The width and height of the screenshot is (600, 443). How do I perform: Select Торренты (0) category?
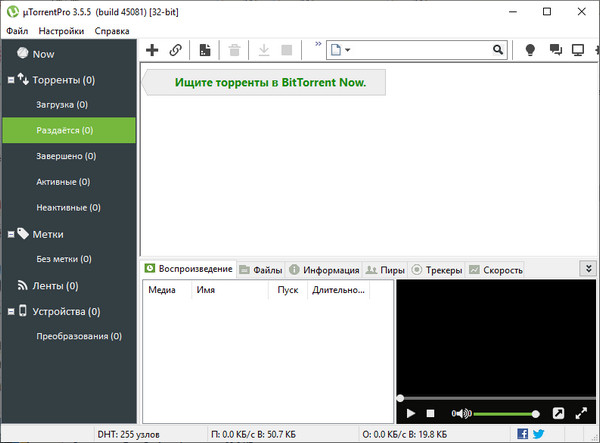(x=64, y=80)
